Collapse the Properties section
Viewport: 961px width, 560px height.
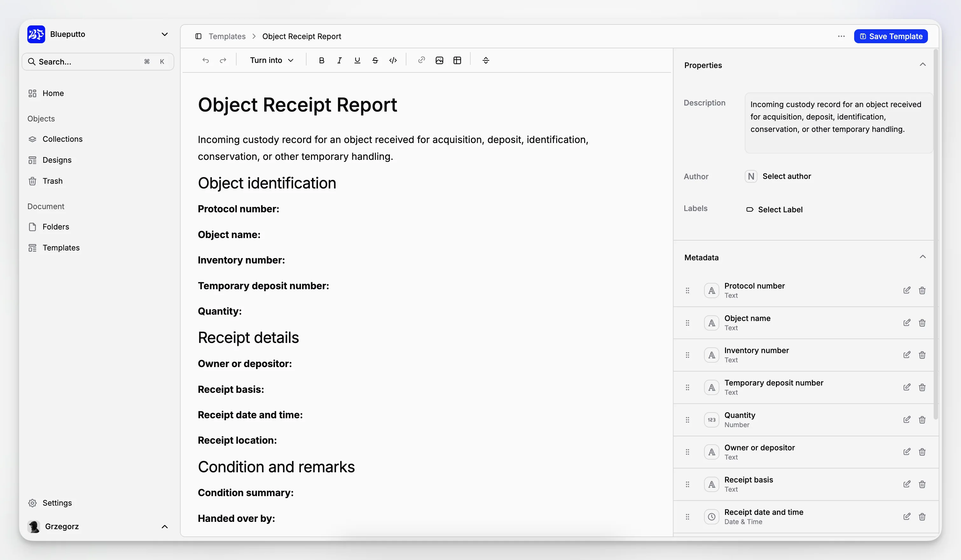(x=923, y=65)
